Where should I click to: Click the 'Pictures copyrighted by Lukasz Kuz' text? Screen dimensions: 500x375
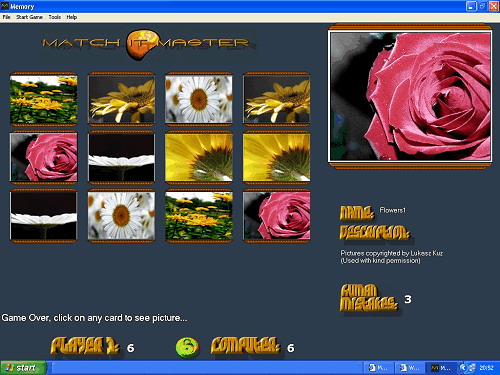(392, 253)
